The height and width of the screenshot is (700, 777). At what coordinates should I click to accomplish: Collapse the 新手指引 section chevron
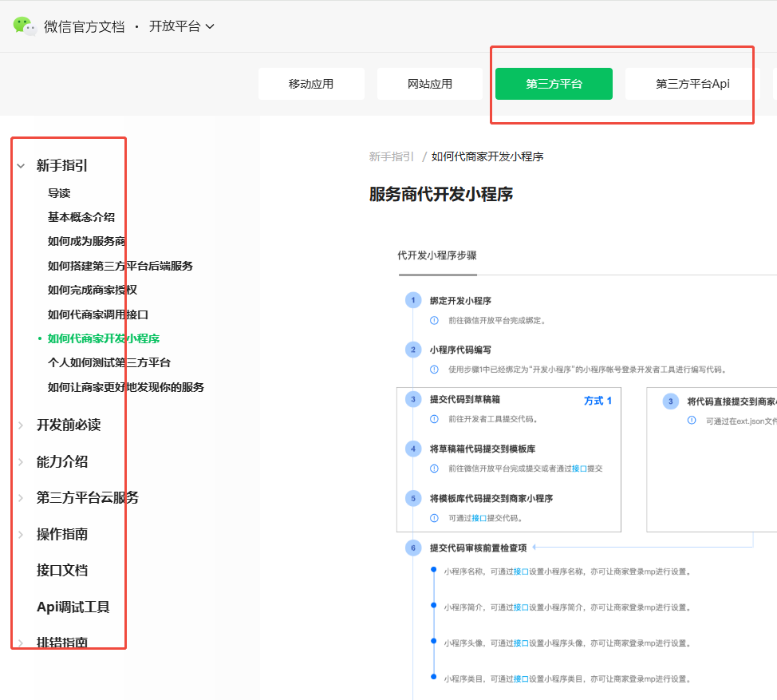coord(21,166)
